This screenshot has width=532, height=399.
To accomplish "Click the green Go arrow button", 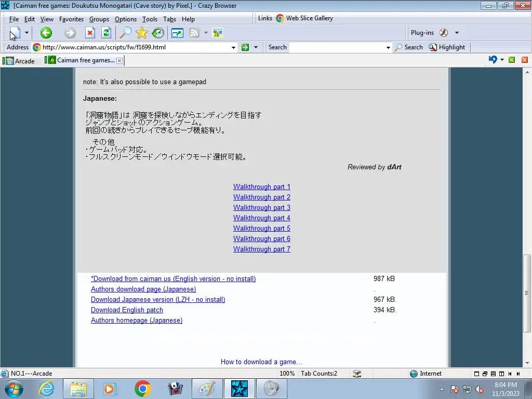I will click(245, 47).
